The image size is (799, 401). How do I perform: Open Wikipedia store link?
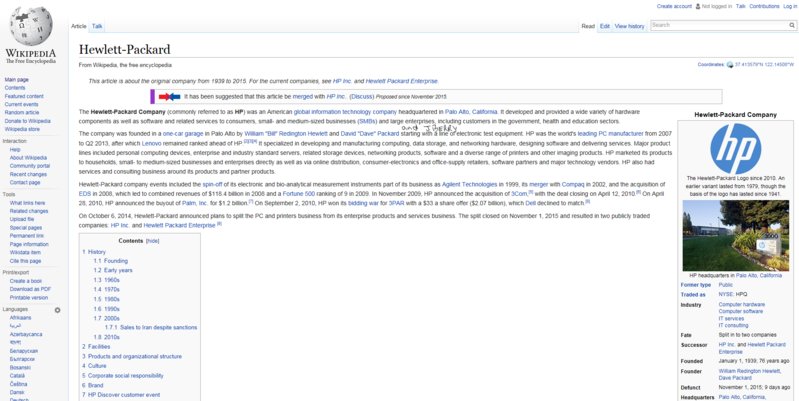pyautogui.click(x=22, y=129)
